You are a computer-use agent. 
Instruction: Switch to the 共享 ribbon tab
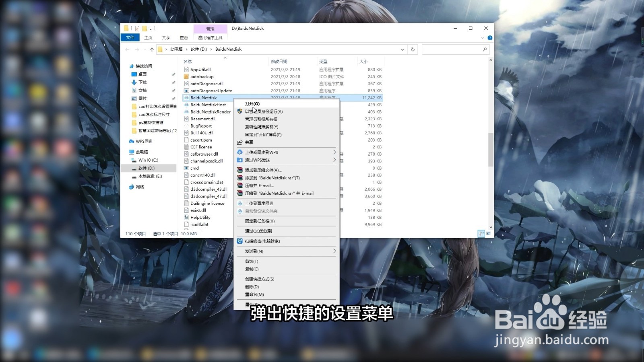tap(166, 37)
